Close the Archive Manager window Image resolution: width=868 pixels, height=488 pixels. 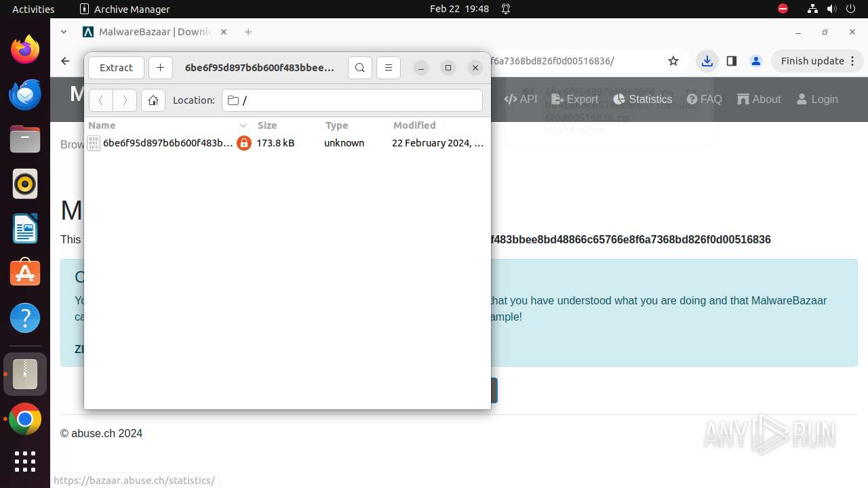pyautogui.click(x=475, y=68)
